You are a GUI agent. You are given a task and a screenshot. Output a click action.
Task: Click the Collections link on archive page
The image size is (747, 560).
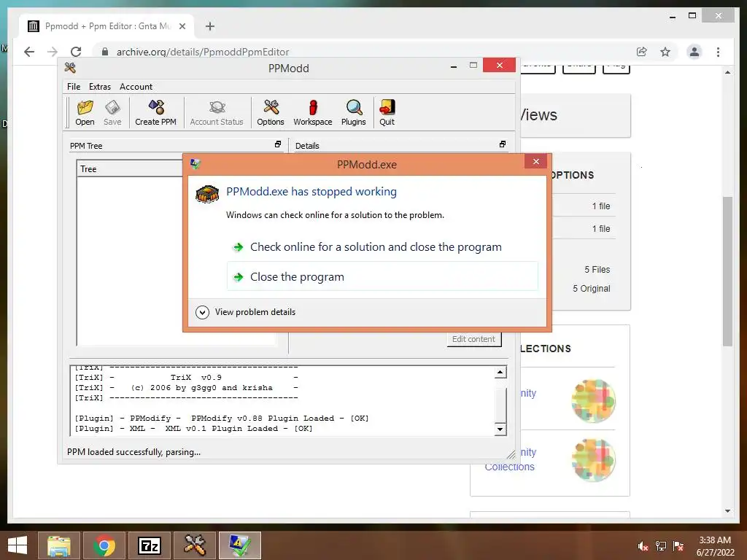coord(509,467)
